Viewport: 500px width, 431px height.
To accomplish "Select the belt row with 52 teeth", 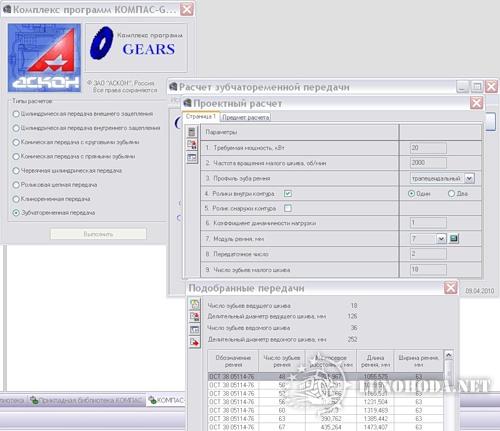I will coord(326,394).
